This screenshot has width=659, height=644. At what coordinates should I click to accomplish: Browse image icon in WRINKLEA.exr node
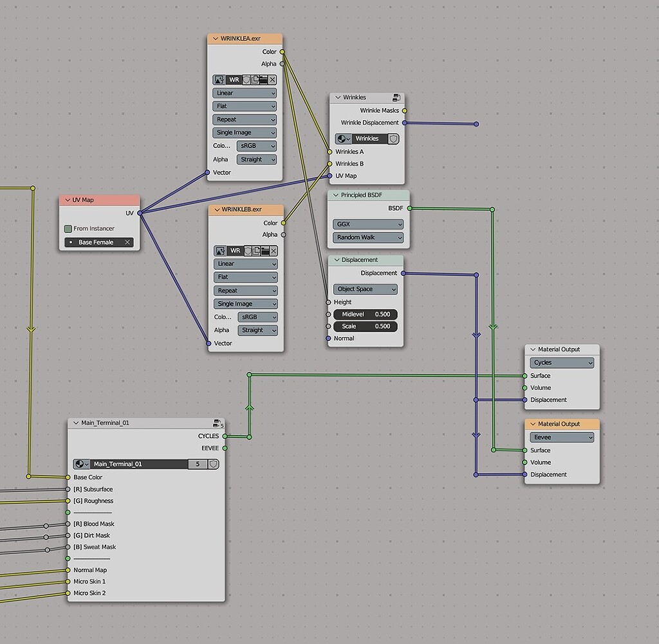pos(219,80)
